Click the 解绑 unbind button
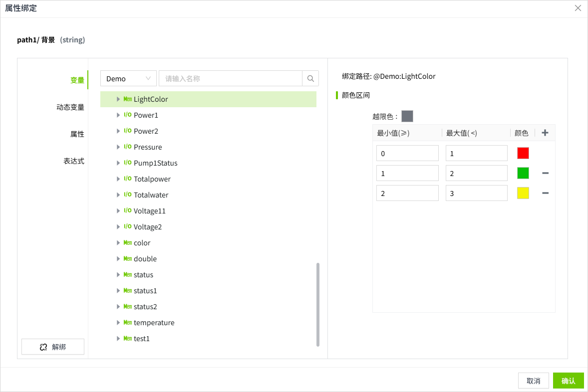This screenshot has height=392, width=588. (x=53, y=347)
